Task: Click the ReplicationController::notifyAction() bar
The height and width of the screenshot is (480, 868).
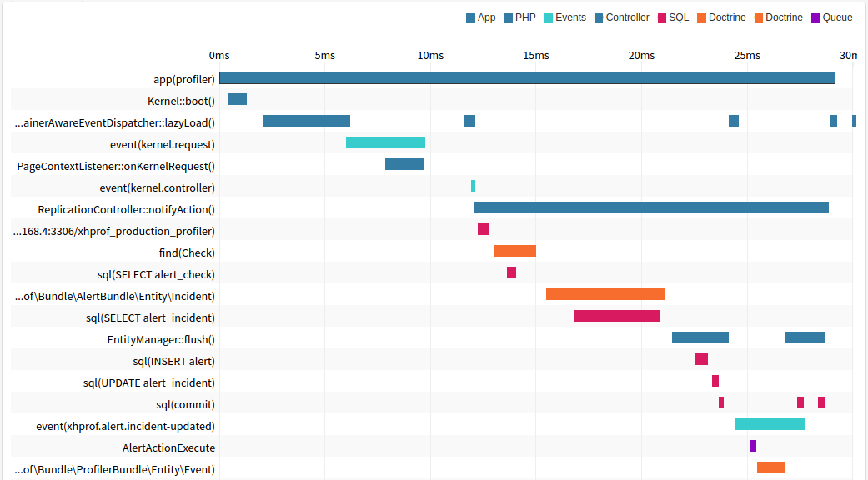Action: (x=650, y=208)
